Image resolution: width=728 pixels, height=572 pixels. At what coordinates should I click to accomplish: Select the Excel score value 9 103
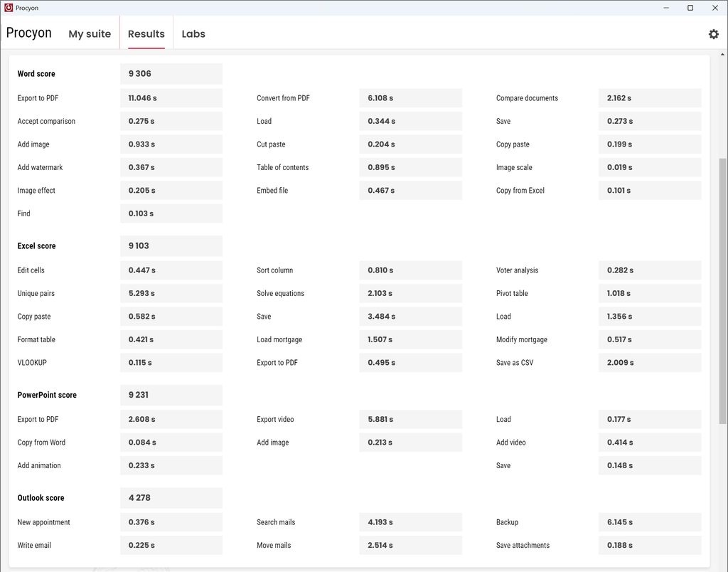click(171, 246)
